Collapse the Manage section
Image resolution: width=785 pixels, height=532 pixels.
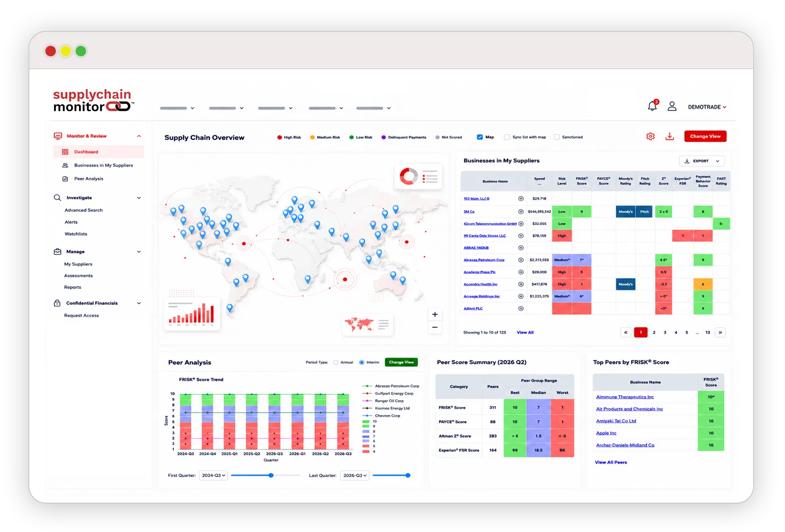[x=139, y=252]
